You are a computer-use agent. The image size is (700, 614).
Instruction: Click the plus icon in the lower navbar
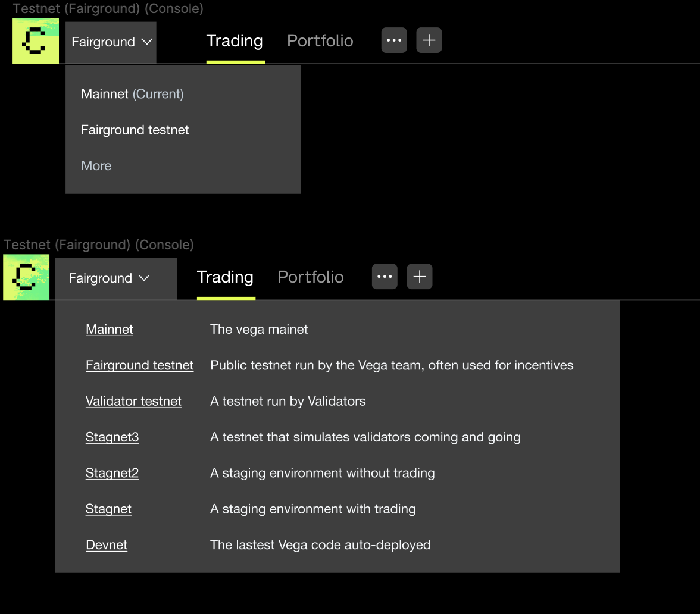coord(419,276)
